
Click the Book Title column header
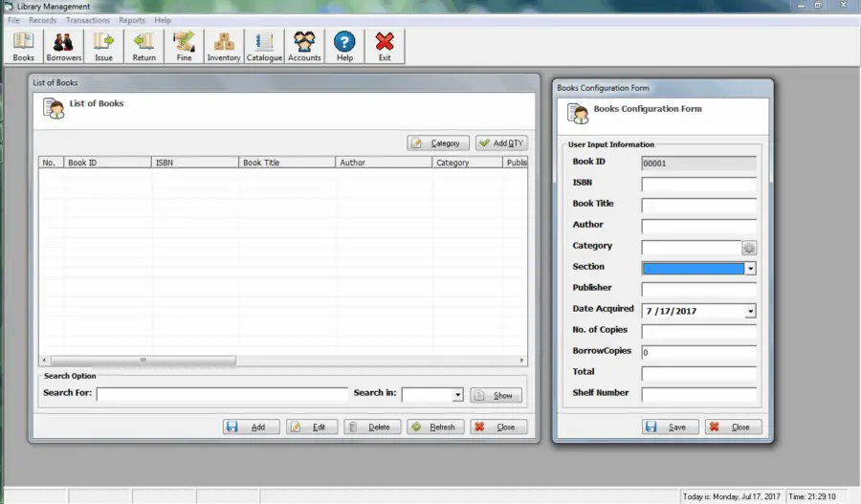click(287, 163)
